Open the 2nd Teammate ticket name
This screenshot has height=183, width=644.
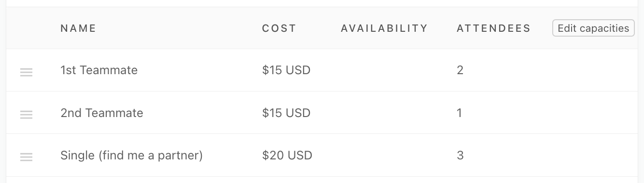click(102, 113)
